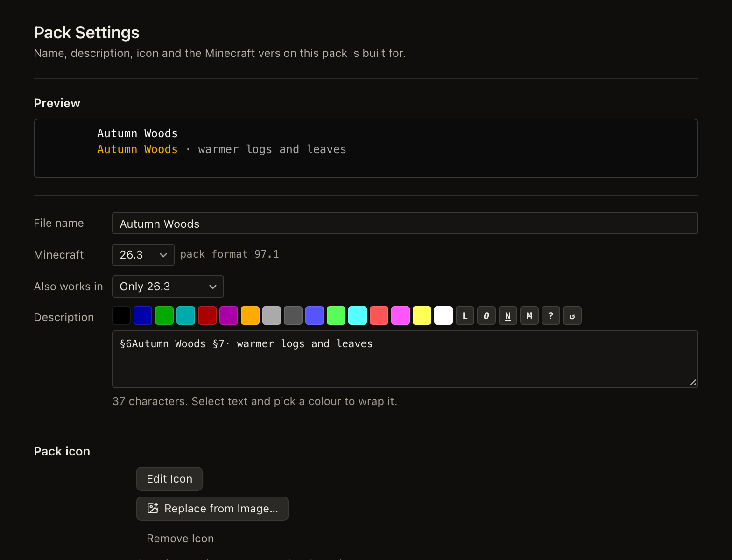The image size is (732, 560).
Task: Choose the light gray colour swatch
Action: click(x=272, y=315)
